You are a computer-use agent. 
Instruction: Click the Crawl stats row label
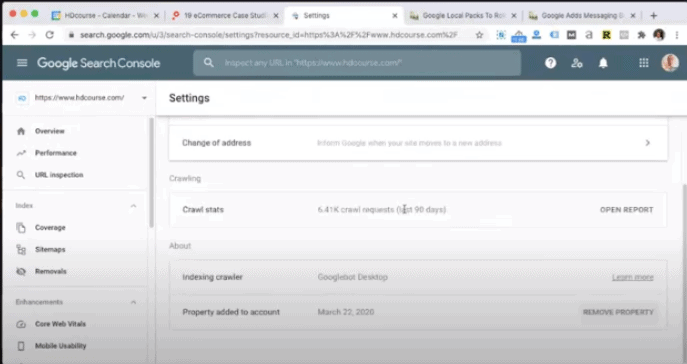point(203,210)
